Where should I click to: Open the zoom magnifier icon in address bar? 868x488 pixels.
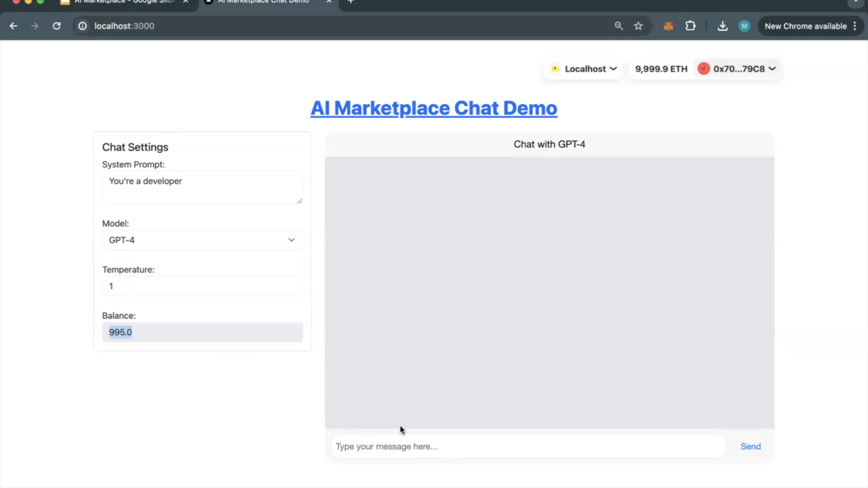[x=618, y=26]
